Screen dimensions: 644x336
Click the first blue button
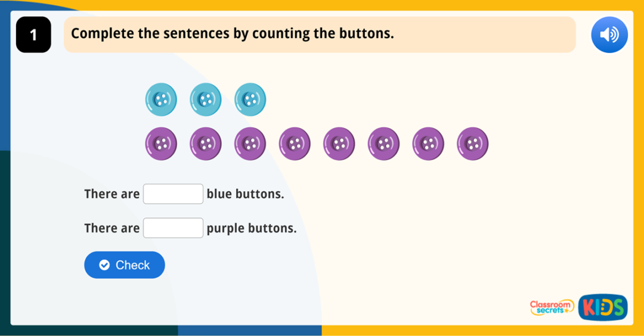[x=161, y=99]
